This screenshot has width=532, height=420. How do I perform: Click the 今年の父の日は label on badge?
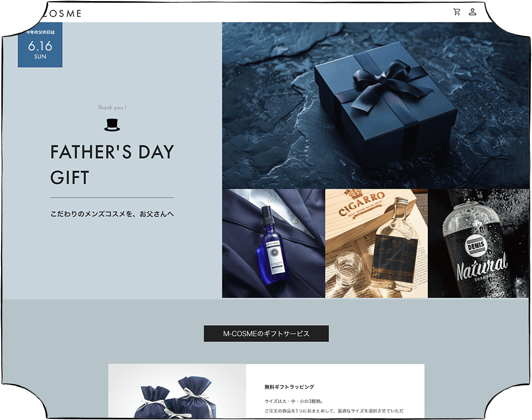point(40,32)
